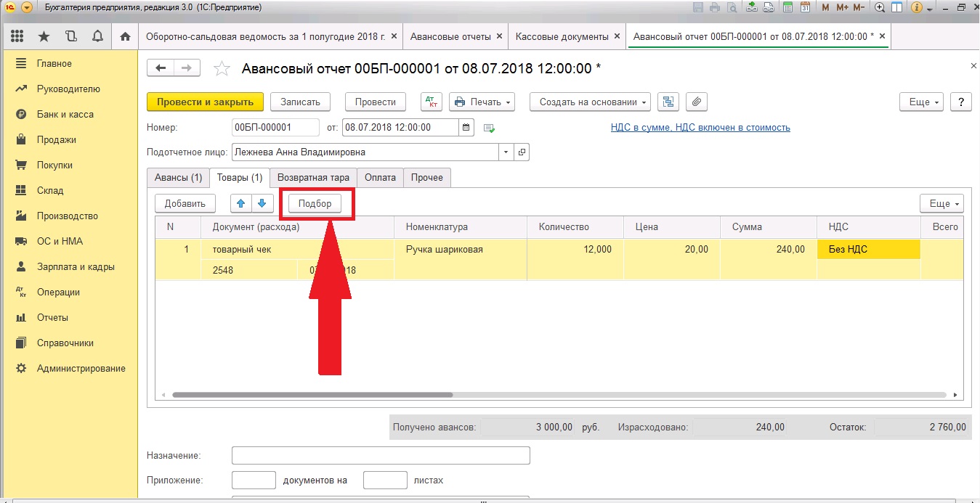
Task: Open the Банк и касса section
Action: (65, 114)
